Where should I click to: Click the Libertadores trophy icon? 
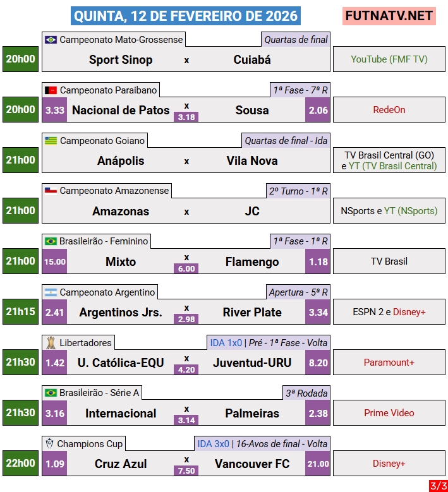(x=51, y=342)
